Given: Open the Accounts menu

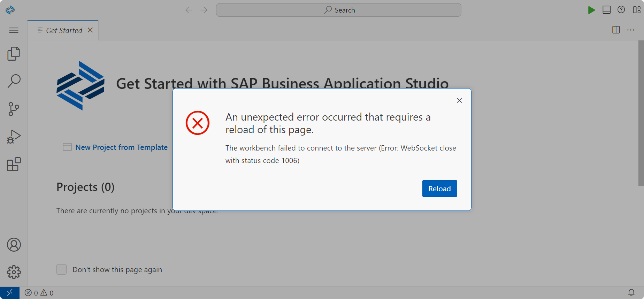Looking at the screenshot, I should click(x=14, y=245).
